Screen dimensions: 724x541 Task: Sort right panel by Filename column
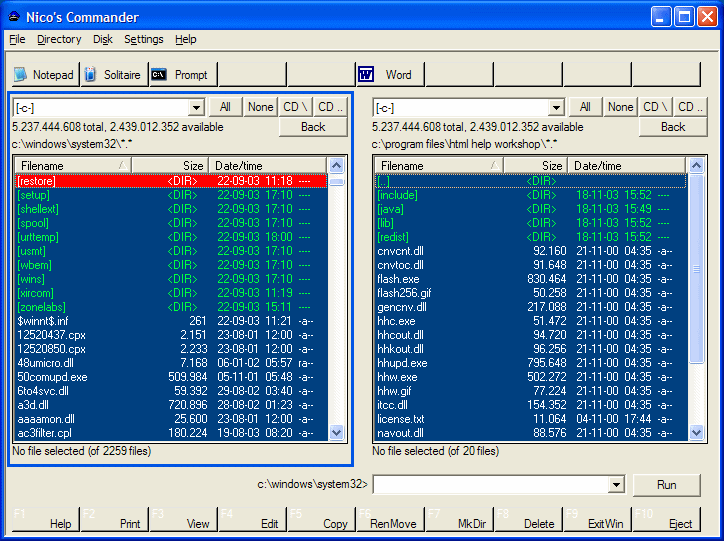[x=439, y=165]
